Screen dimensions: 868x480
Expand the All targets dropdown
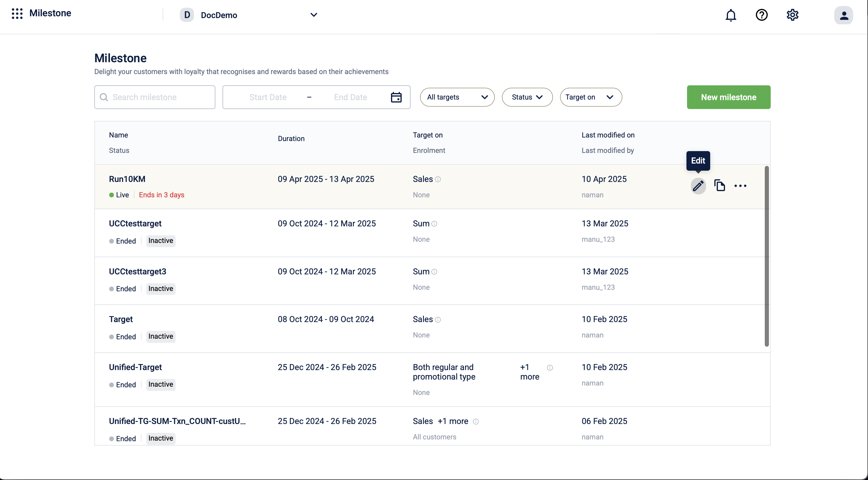pos(457,97)
